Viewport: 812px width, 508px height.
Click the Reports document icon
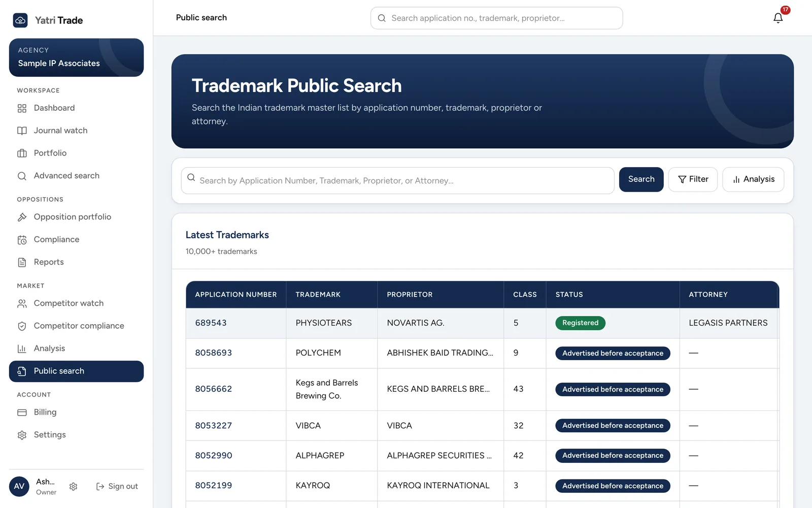pyautogui.click(x=22, y=262)
